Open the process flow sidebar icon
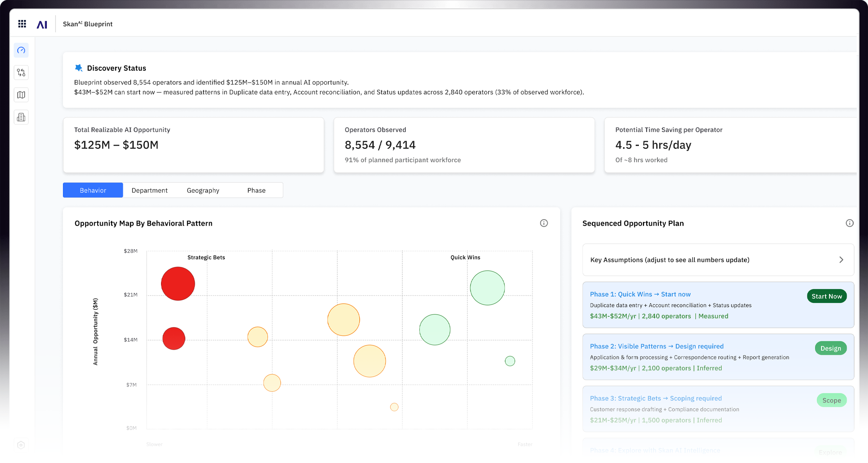The height and width of the screenshot is (463, 868). click(21, 72)
